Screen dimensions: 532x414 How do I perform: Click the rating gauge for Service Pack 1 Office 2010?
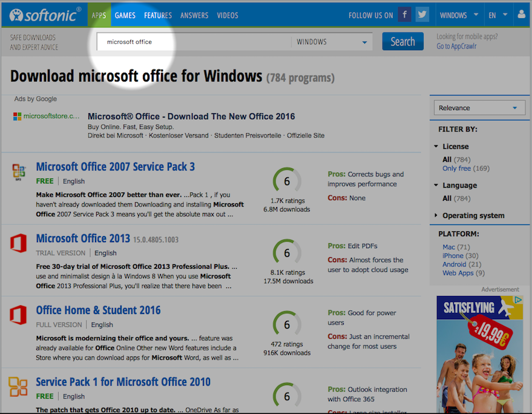pyautogui.click(x=287, y=396)
